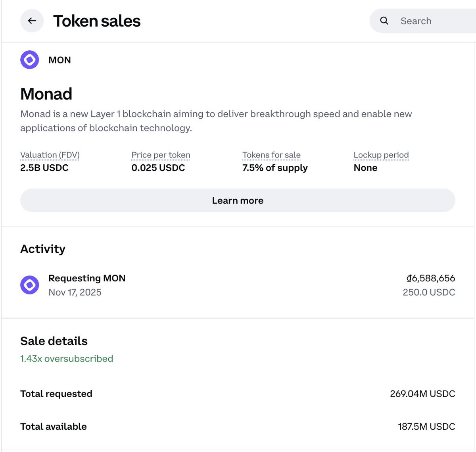This screenshot has width=476, height=452.
Task: Click the Monad heading
Action: pyautogui.click(x=46, y=94)
